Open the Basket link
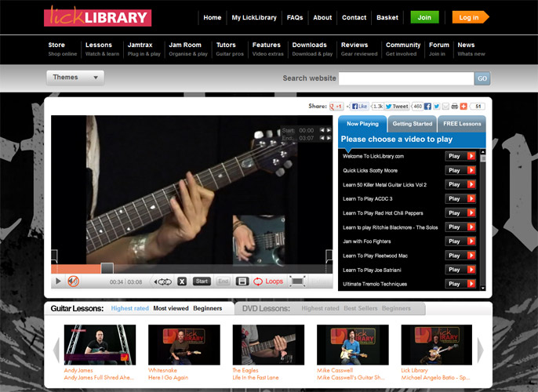 387,17
